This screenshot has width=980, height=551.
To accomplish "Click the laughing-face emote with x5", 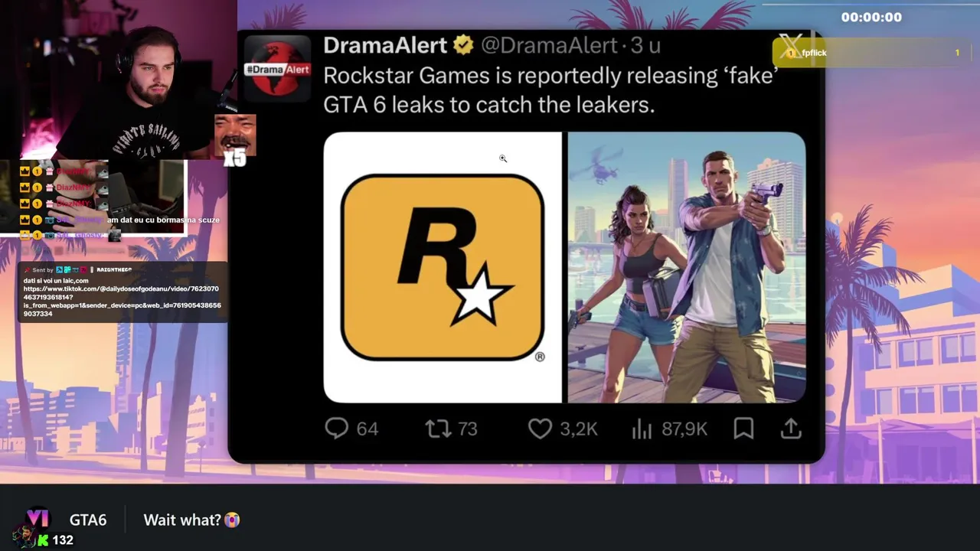I will click(234, 136).
